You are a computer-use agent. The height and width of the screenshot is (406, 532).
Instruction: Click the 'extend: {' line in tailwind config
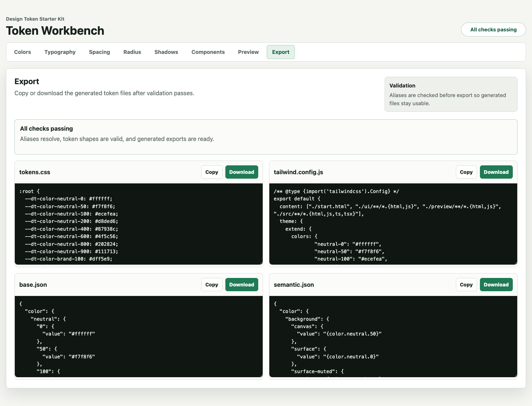point(299,229)
